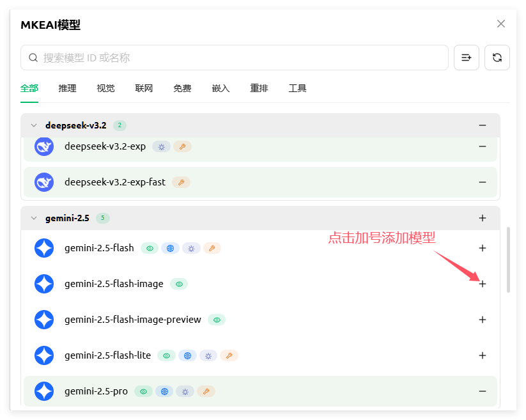Screen dimensions: 526x420
Task: Click reasoning badge on deepseek-v3.2-exp
Action: tap(161, 146)
